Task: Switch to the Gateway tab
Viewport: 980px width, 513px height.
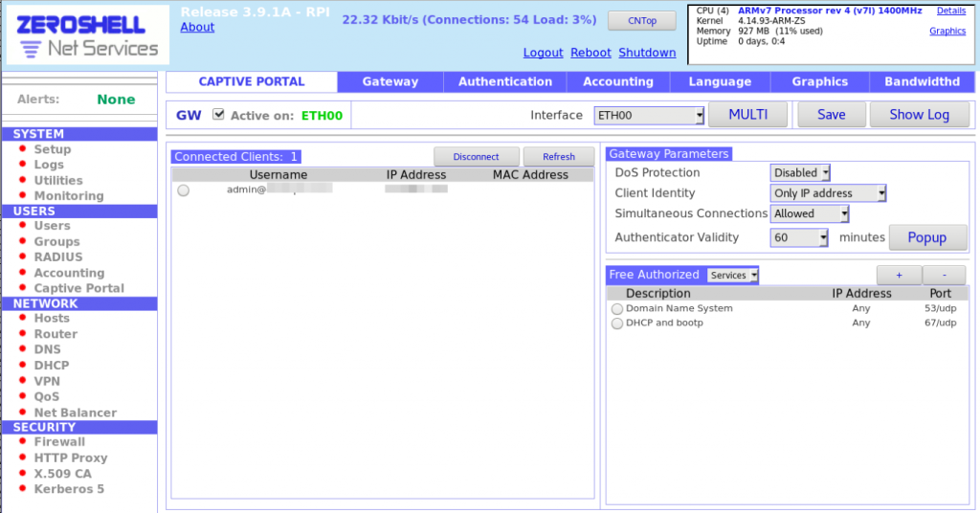Action: 390,82
